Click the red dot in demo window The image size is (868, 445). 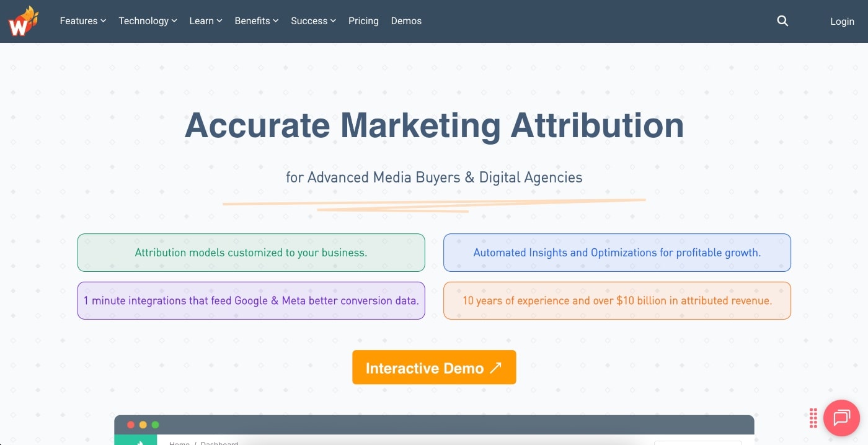(131, 425)
